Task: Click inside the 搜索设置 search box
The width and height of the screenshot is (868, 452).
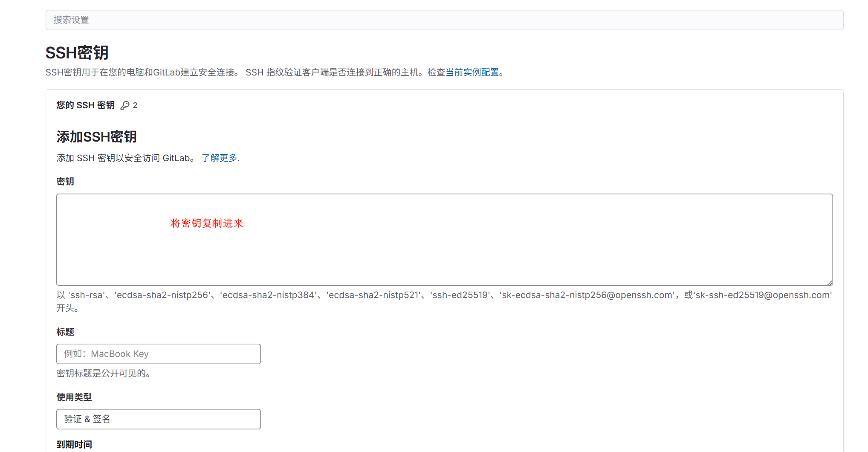Action: pos(444,20)
